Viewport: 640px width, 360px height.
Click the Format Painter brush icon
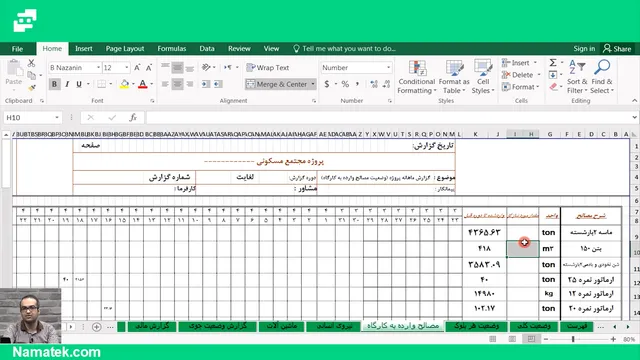click(32, 87)
